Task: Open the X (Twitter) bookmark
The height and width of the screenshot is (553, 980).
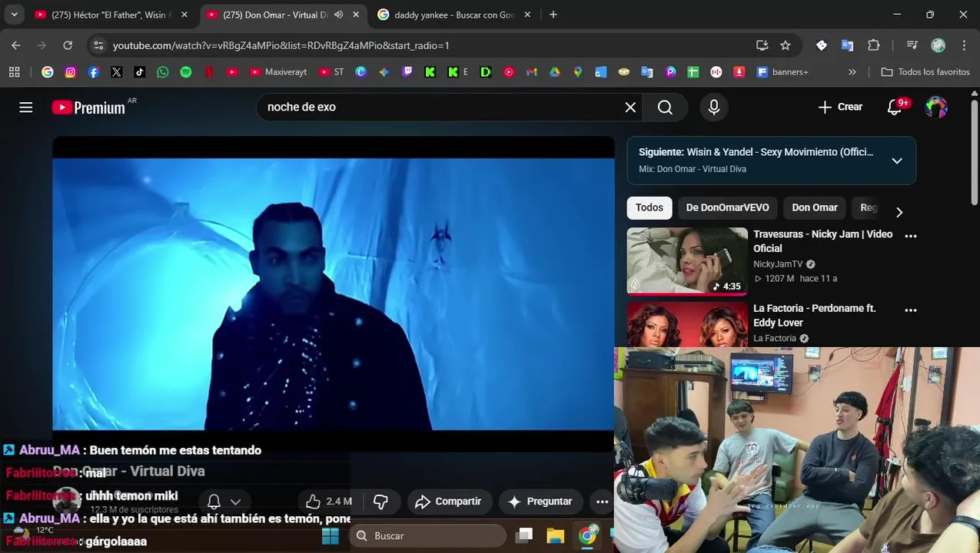Action: [117, 72]
